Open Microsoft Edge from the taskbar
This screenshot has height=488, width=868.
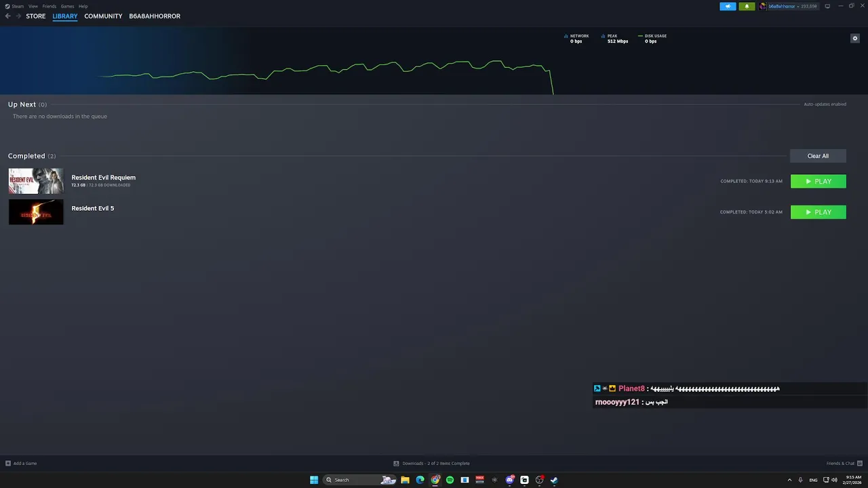(420, 480)
